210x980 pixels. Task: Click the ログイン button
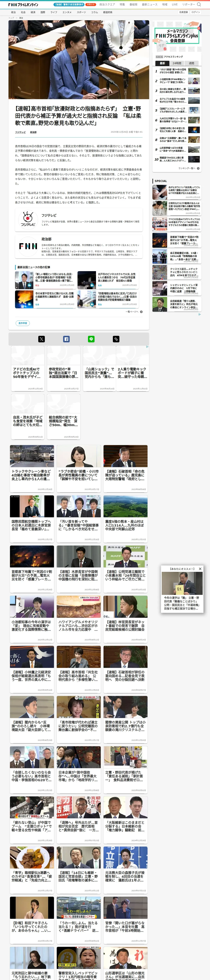(195, 12)
